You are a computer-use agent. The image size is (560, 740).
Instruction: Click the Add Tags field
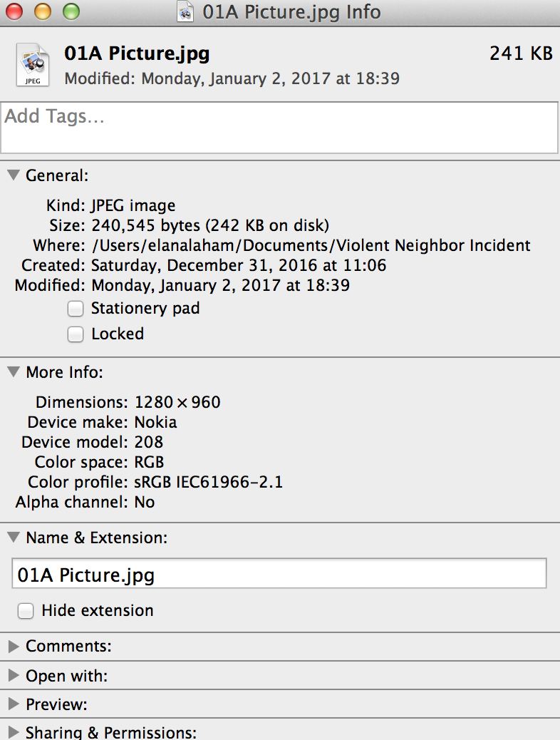pos(279,128)
